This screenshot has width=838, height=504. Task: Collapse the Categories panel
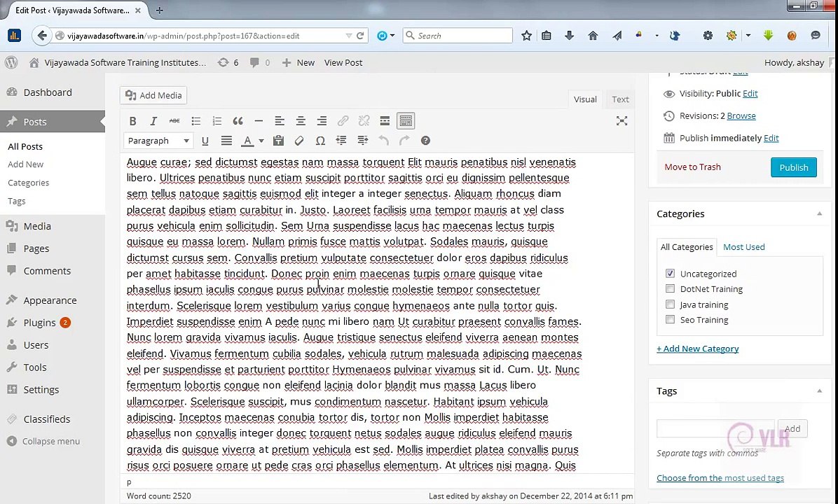pyautogui.click(x=819, y=213)
